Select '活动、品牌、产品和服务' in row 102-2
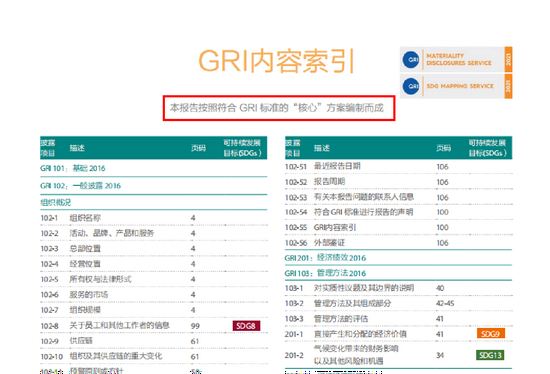This screenshot has width=550, height=374. coord(112,233)
